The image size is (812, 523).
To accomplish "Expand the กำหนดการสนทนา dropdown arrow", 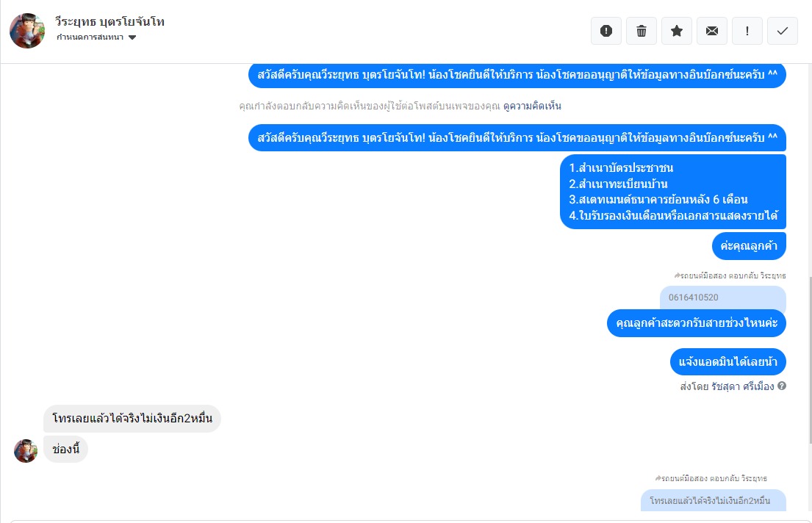I will pos(132,37).
